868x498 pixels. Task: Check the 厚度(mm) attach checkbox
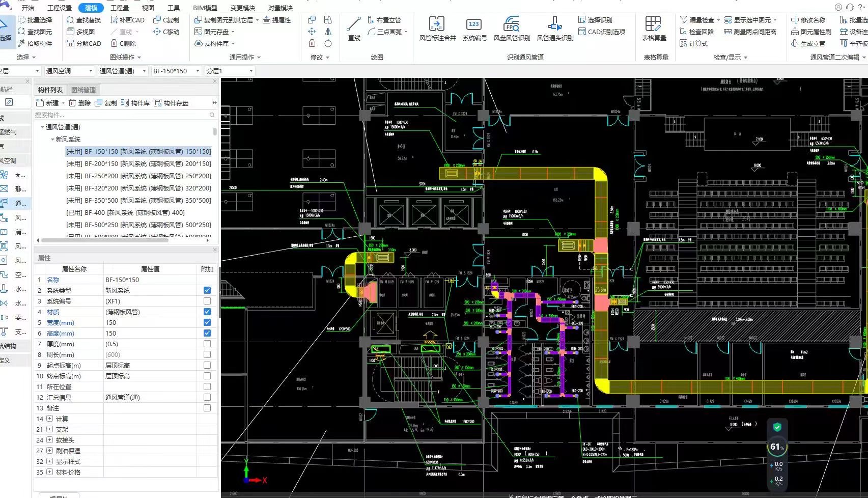(x=207, y=344)
